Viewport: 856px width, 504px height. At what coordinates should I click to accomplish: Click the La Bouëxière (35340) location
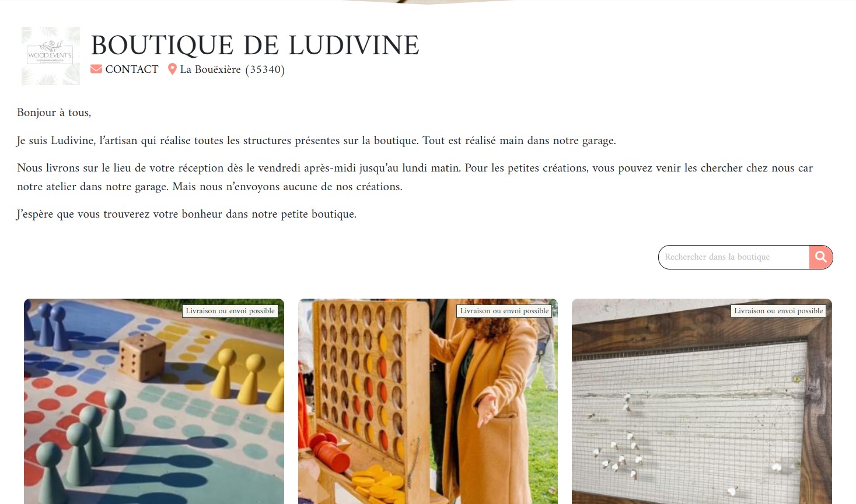tap(232, 69)
